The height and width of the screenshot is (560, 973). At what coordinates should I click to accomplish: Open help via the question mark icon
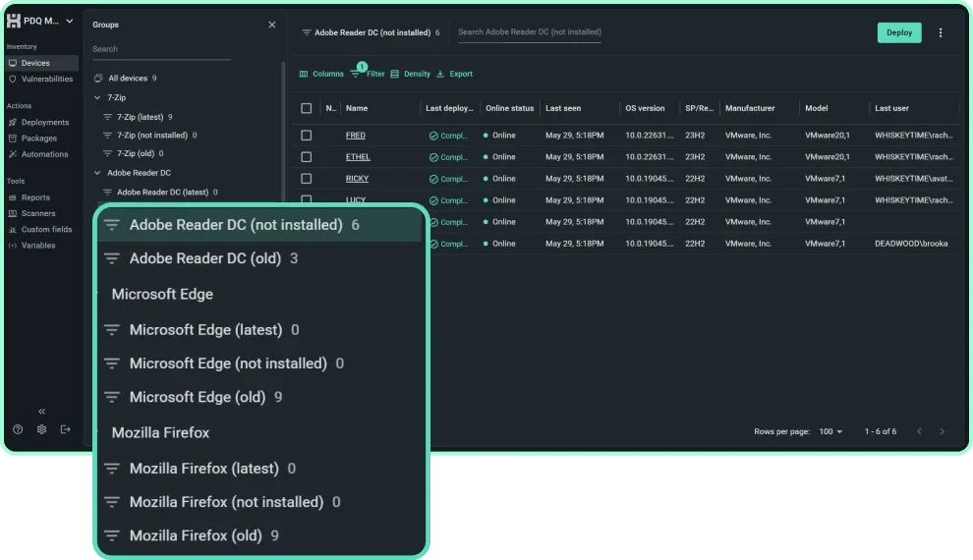pos(18,429)
